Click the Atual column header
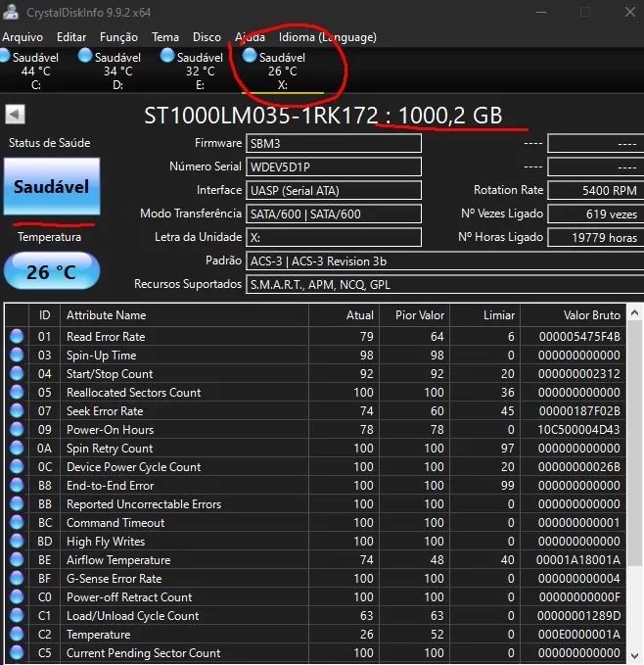 345,315
